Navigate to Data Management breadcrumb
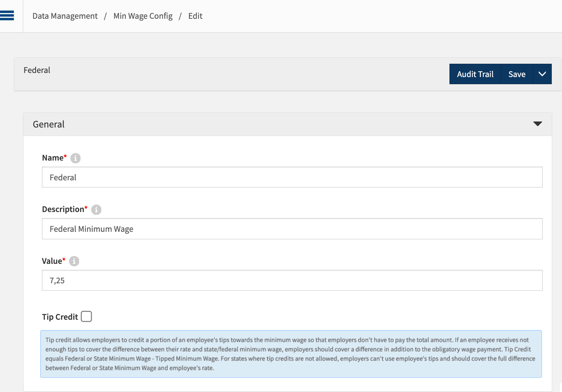The image size is (562, 392). (x=65, y=16)
